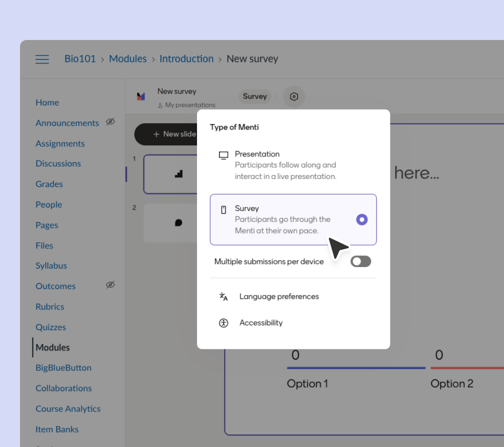
Task: Go to Bio101 breadcrumb link
Action: click(80, 59)
